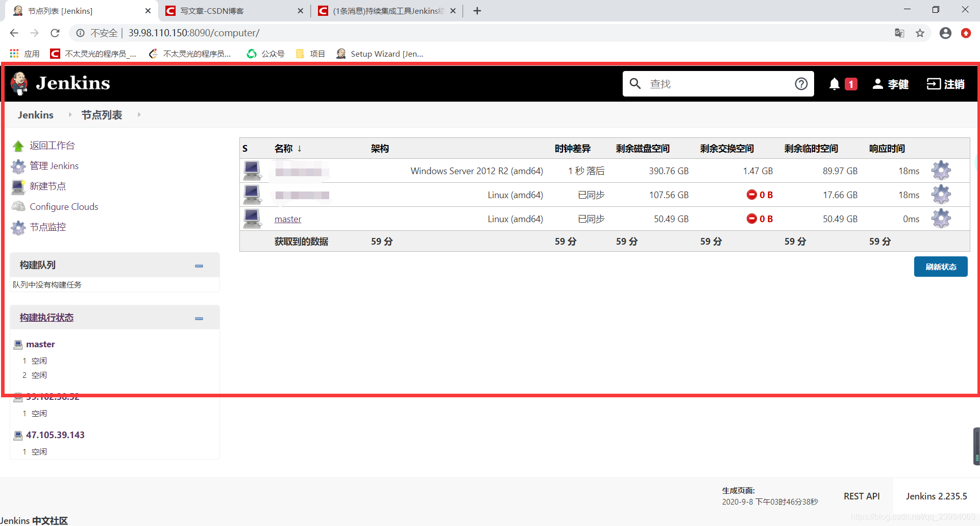The width and height of the screenshot is (980, 526).
Task: Switch to the 写文章-CSDN博客 tab
Action: pos(234,11)
